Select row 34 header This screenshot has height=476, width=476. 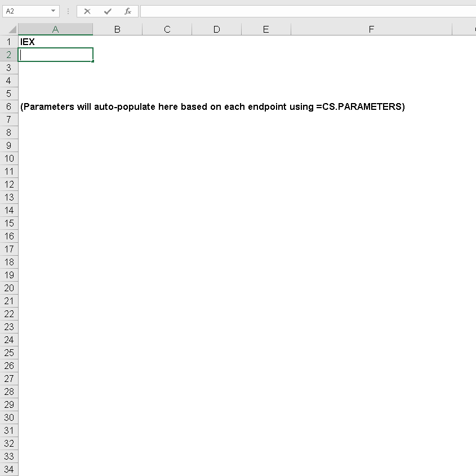9,469
